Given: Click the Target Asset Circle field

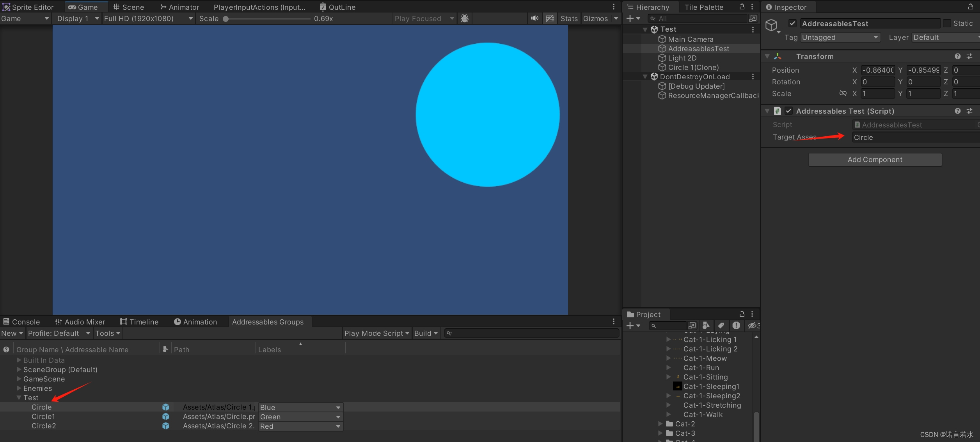Looking at the screenshot, I should (x=916, y=137).
